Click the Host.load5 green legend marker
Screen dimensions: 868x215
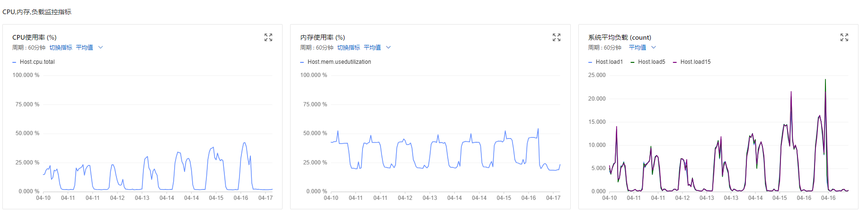click(632, 62)
